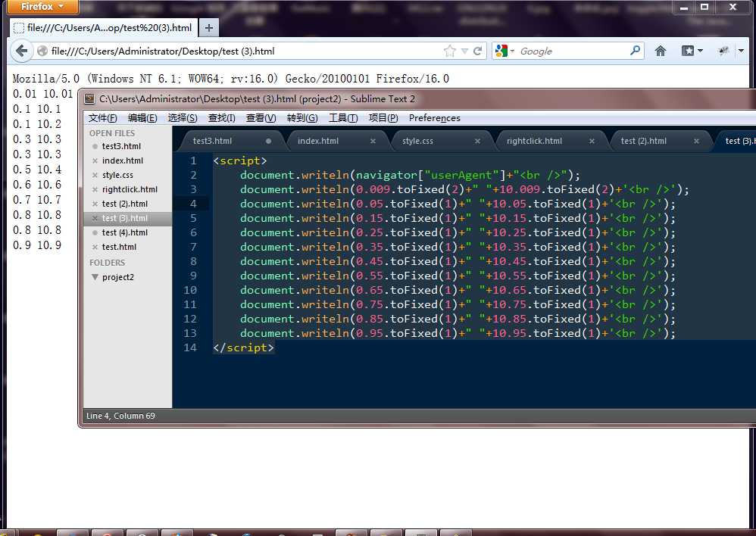The width and height of the screenshot is (756, 536).
Task: Open a new Firefox tab
Action: click(x=209, y=28)
